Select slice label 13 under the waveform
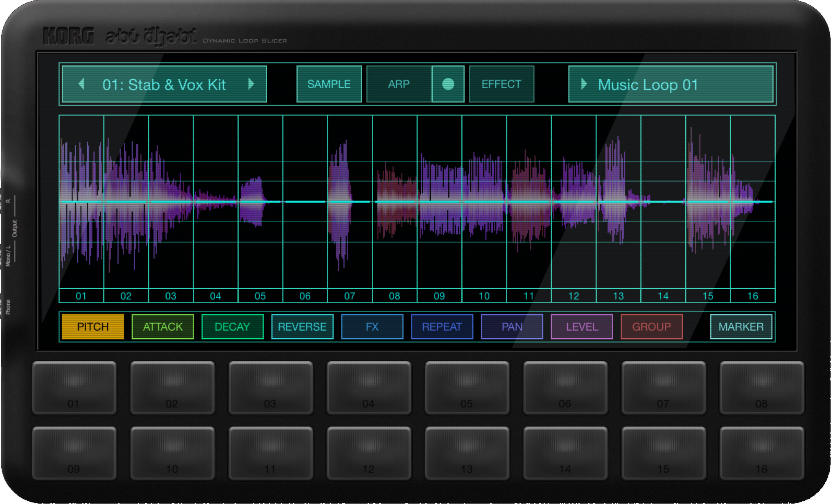The height and width of the screenshot is (504, 831). click(619, 296)
